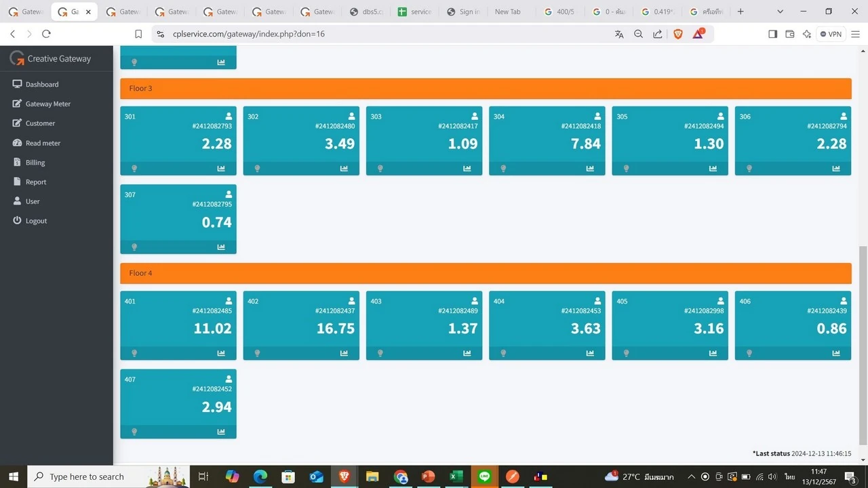The image size is (868, 488).
Task: Open Gateway Meter in sidebar
Action: point(47,104)
